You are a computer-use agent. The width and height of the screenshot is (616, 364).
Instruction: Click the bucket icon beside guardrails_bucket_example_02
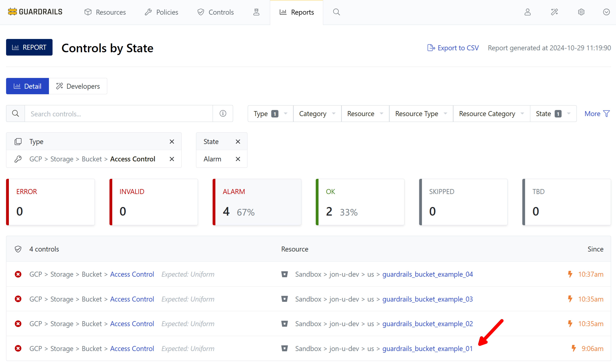284,324
